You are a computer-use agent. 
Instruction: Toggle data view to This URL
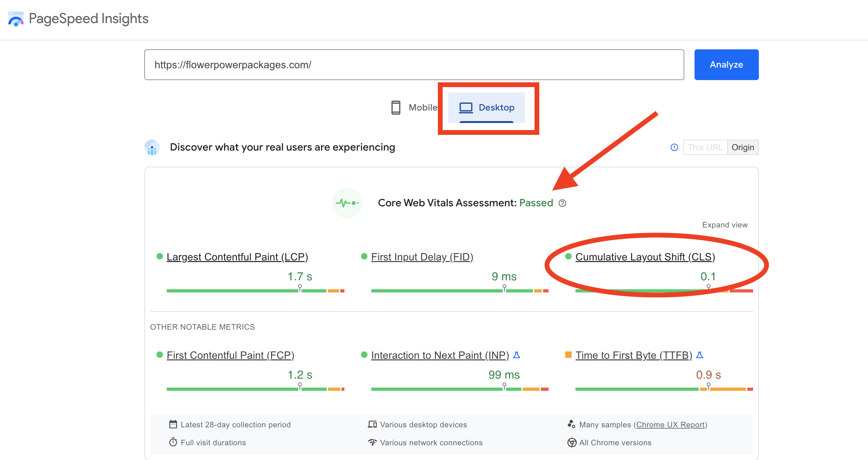705,147
